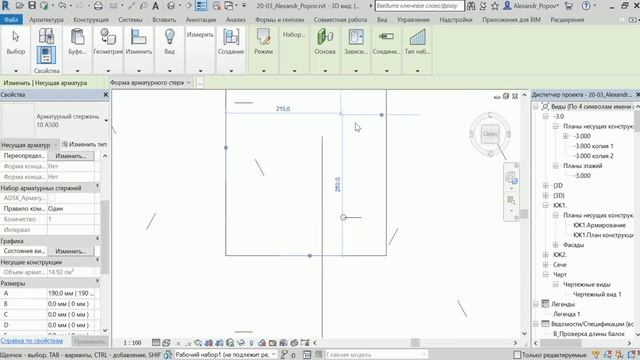Image resolution: width=640 pixels, height=360 pixels.
Task: Switch to the Архитектура ribbon tab
Action: pyautogui.click(x=46, y=20)
